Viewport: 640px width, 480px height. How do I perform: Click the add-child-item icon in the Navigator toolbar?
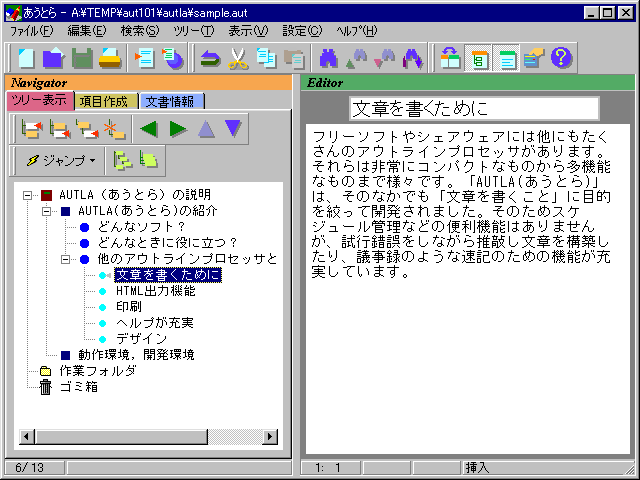coord(87,129)
